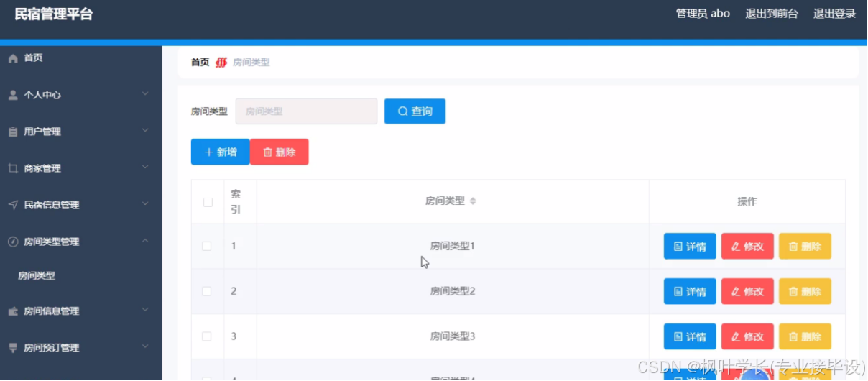Expand the 民宿信息管理 chevron
The height and width of the screenshot is (381, 868).
[145, 204]
